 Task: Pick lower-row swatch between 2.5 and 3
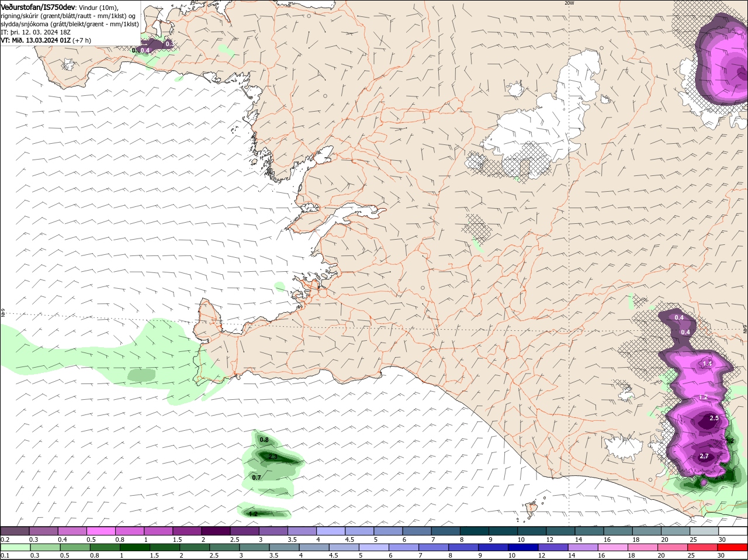(x=226, y=548)
